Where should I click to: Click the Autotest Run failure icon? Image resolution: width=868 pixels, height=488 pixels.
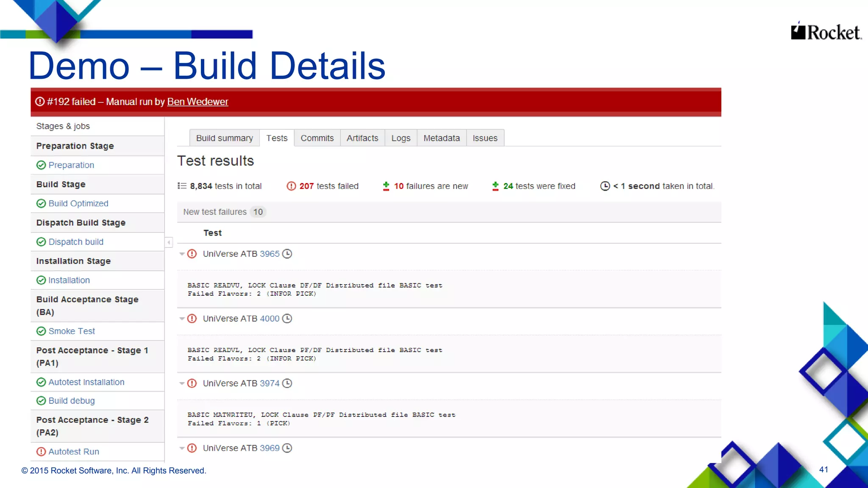(41, 452)
